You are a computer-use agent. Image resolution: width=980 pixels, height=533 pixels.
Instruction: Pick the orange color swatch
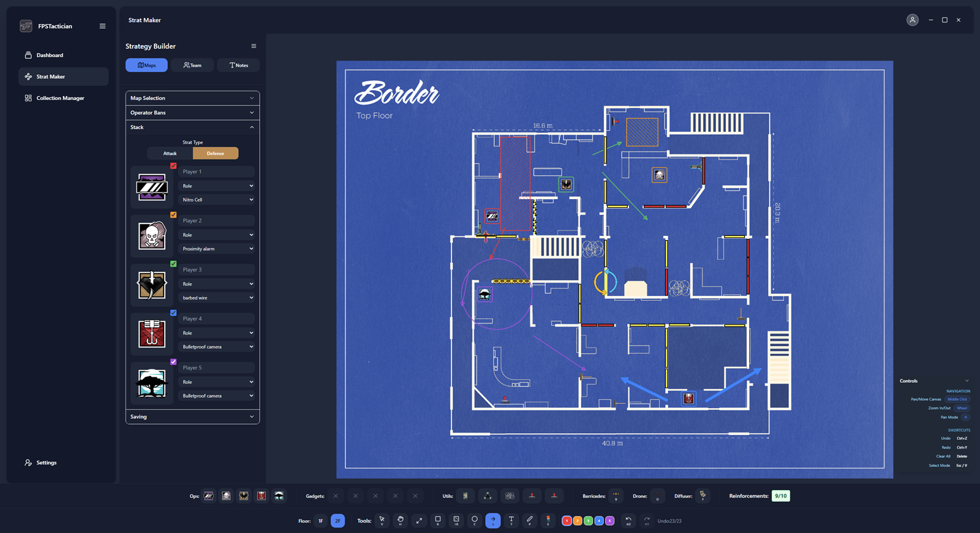coord(578,521)
